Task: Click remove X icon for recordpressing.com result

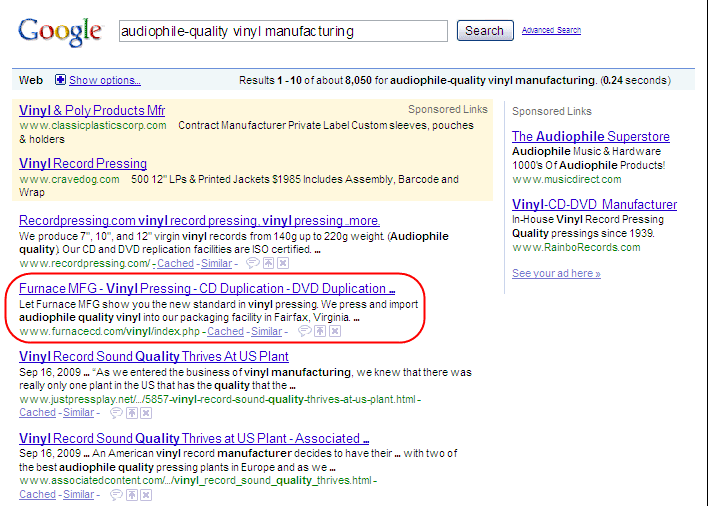Action: 283,263
